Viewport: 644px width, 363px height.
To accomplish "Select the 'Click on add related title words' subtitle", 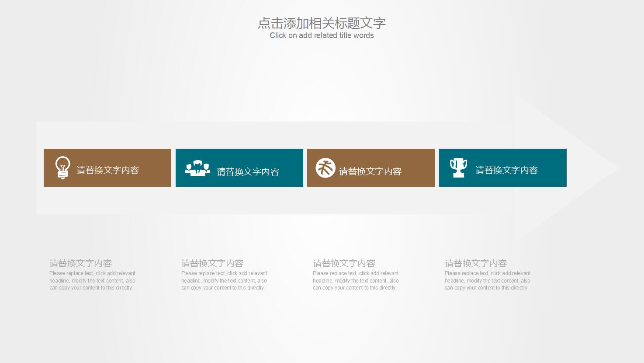I will [x=322, y=35].
